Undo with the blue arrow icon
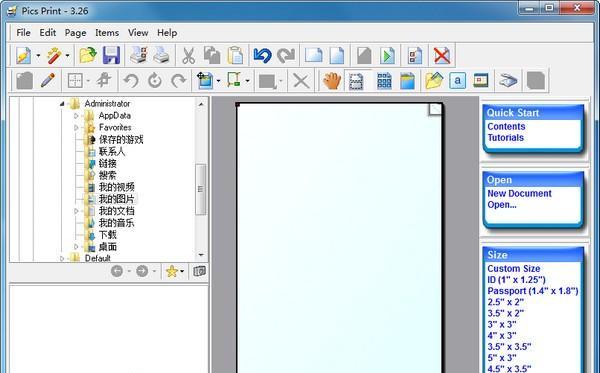The width and height of the screenshot is (600, 373). tap(262, 56)
